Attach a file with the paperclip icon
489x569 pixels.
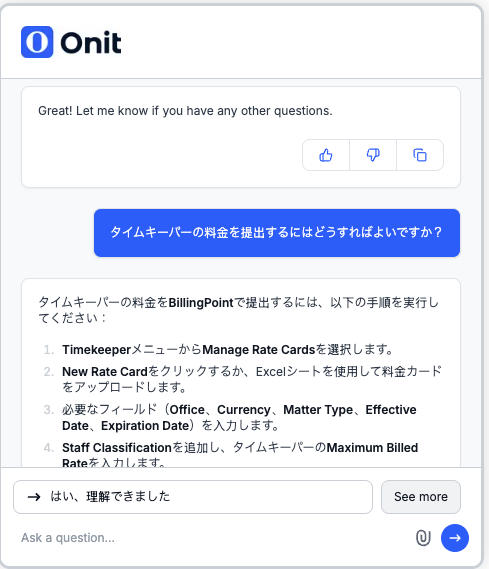pos(423,538)
